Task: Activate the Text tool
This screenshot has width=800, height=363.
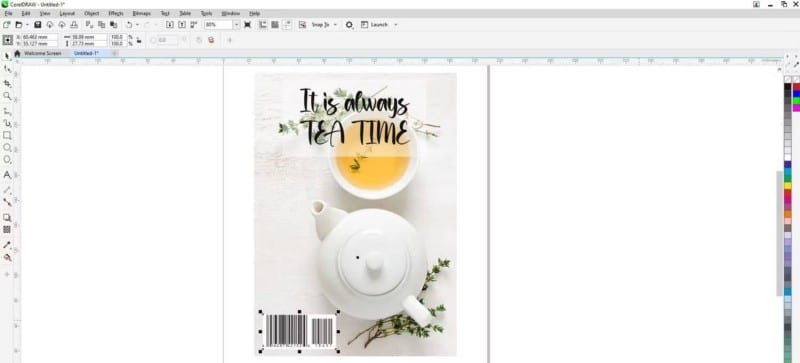Action: tap(7, 175)
